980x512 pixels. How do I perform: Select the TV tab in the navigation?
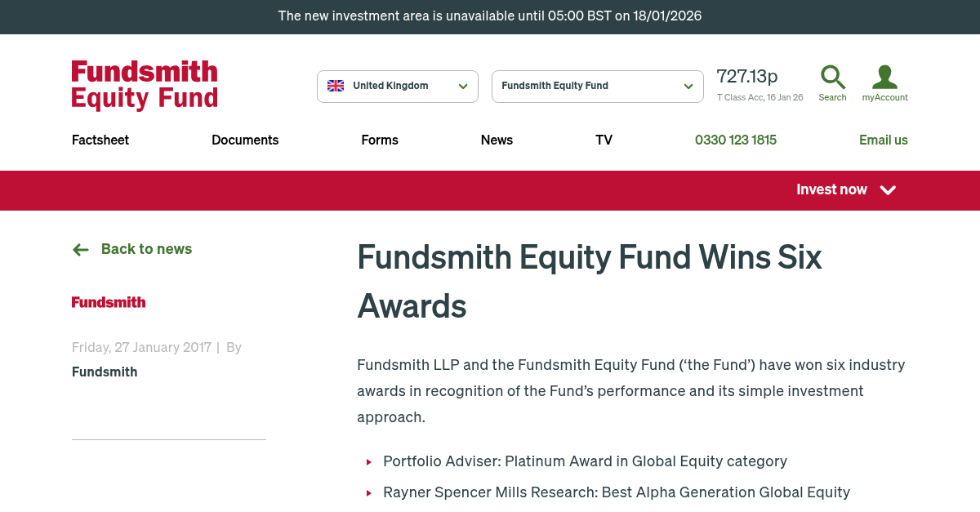pyautogui.click(x=604, y=140)
